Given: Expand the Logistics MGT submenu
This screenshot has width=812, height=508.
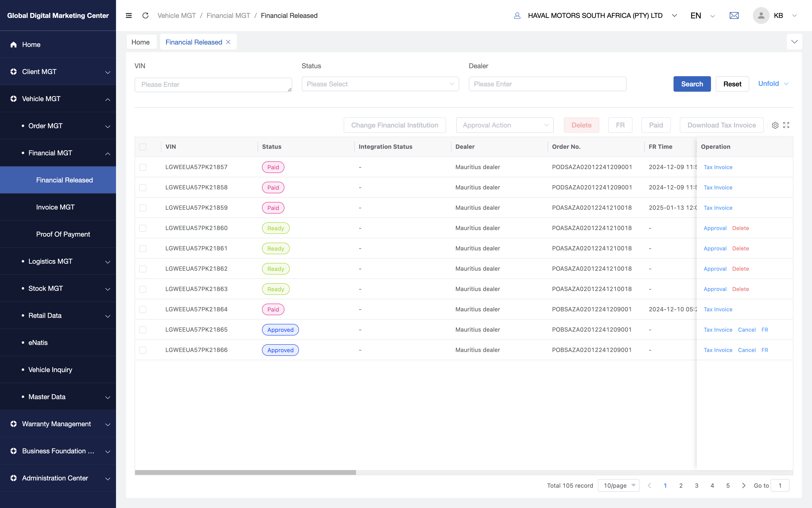Looking at the screenshot, I should (x=58, y=261).
